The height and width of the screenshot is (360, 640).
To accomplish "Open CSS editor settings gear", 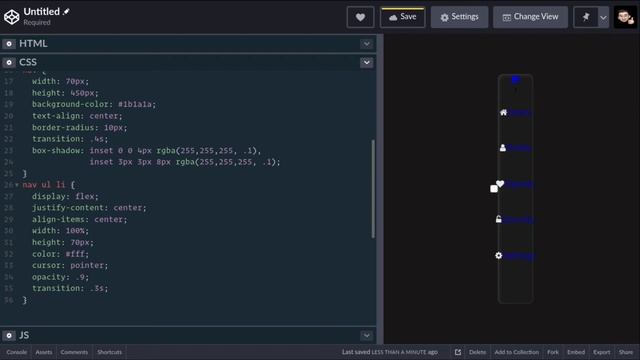I will coord(9,62).
